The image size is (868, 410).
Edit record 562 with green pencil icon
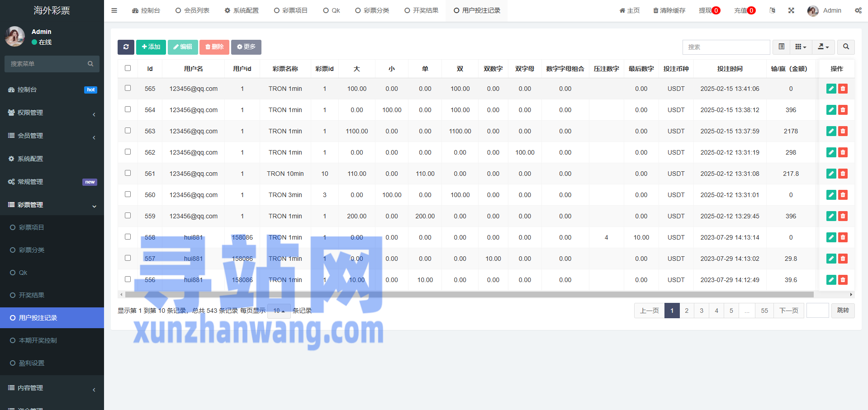point(831,152)
